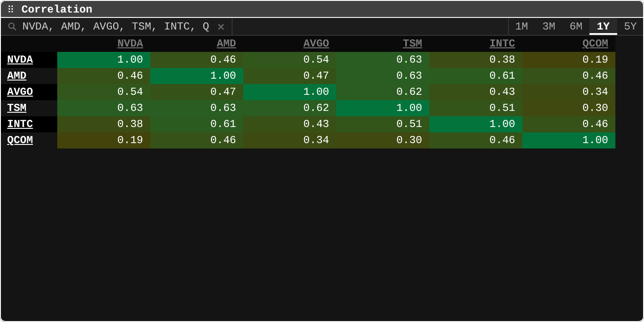Open the TSM row label link
The width and height of the screenshot is (644, 322).
17,108
